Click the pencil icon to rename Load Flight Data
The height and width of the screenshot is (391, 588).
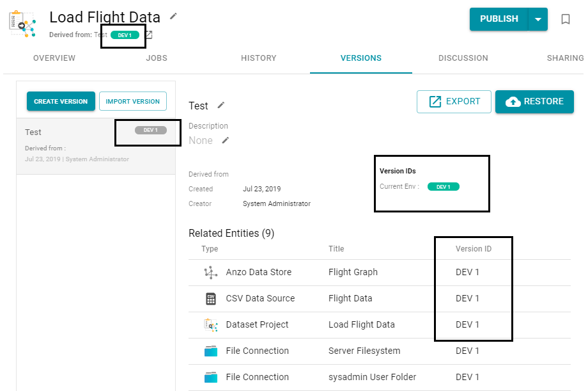173,17
